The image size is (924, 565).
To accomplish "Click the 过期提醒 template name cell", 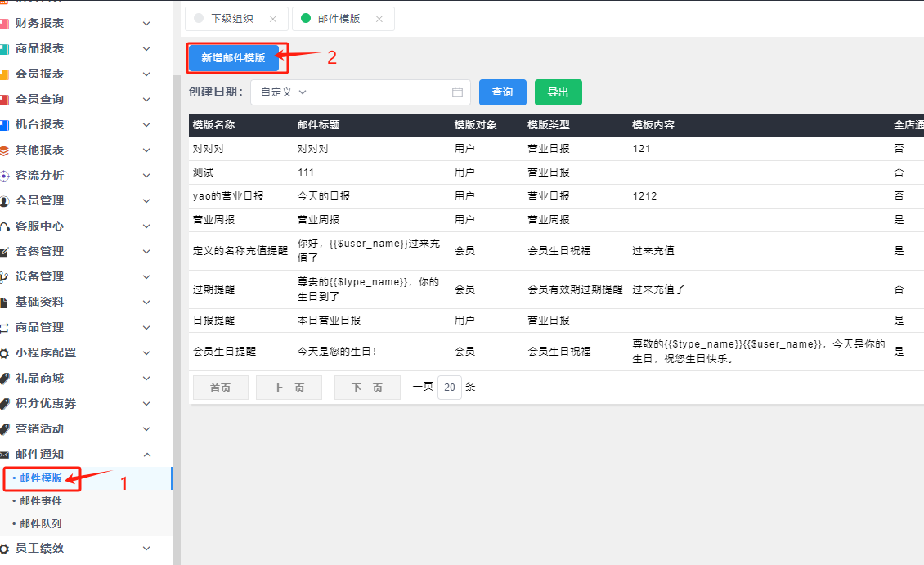I will tap(214, 289).
